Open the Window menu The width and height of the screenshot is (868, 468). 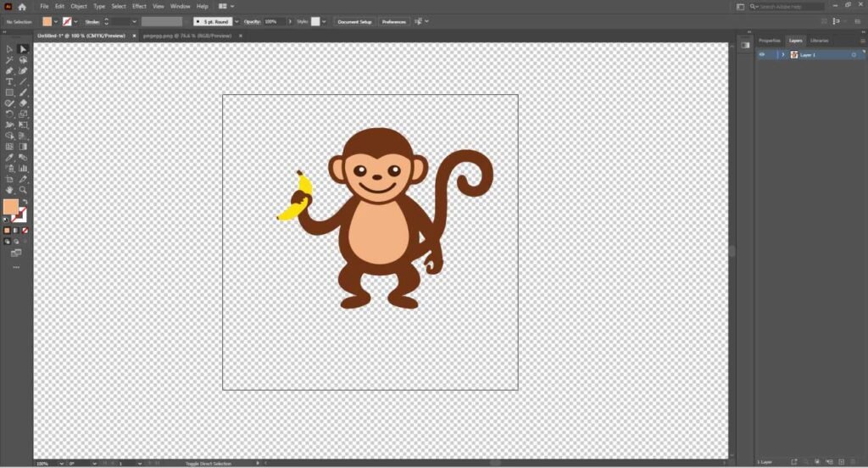[x=180, y=7]
